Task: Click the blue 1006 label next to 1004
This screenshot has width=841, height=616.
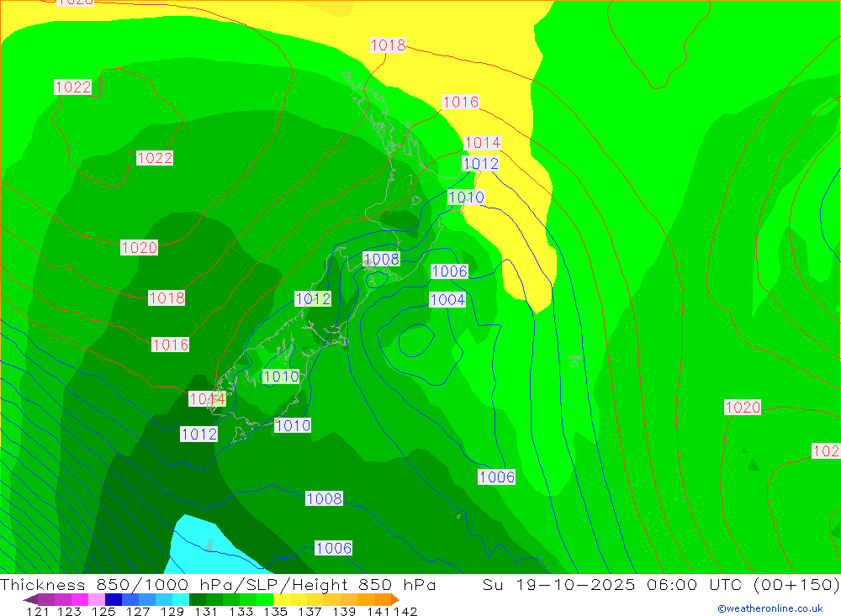Action: 449,271
